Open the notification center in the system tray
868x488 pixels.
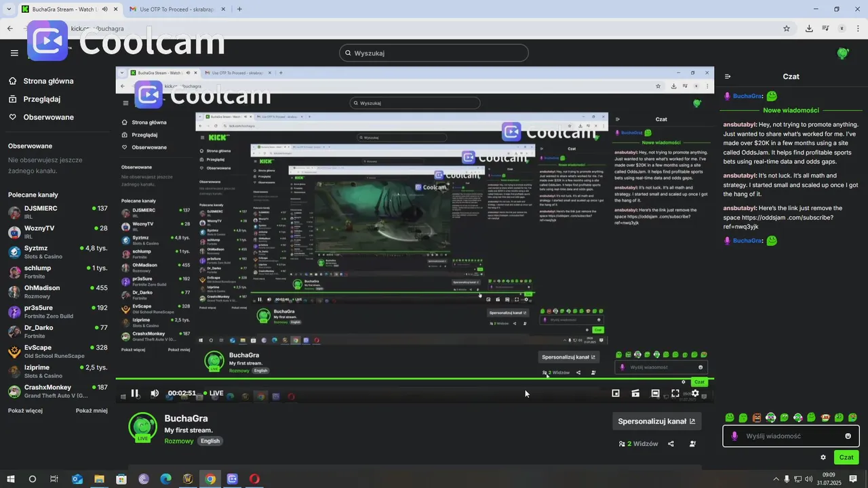coord(853,479)
